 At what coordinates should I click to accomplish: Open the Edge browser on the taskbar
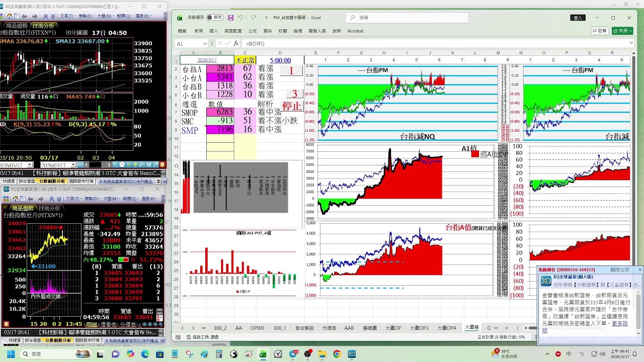pyautogui.click(x=145, y=354)
